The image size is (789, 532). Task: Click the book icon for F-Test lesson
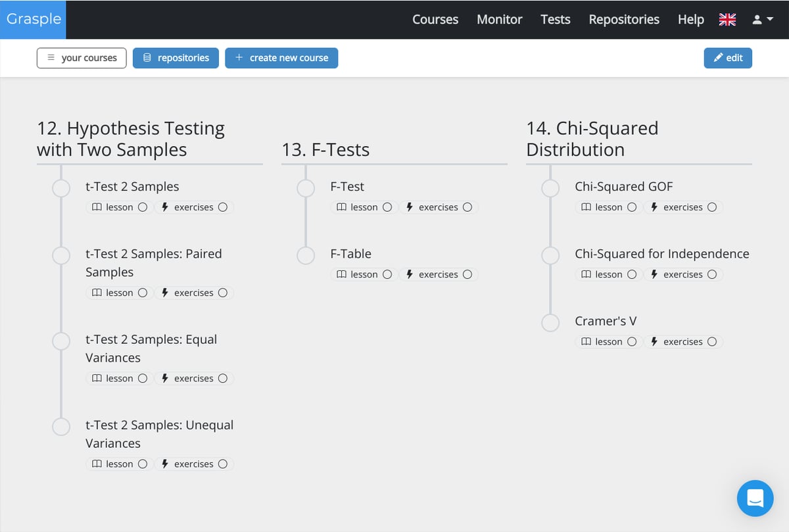click(341, 207)
